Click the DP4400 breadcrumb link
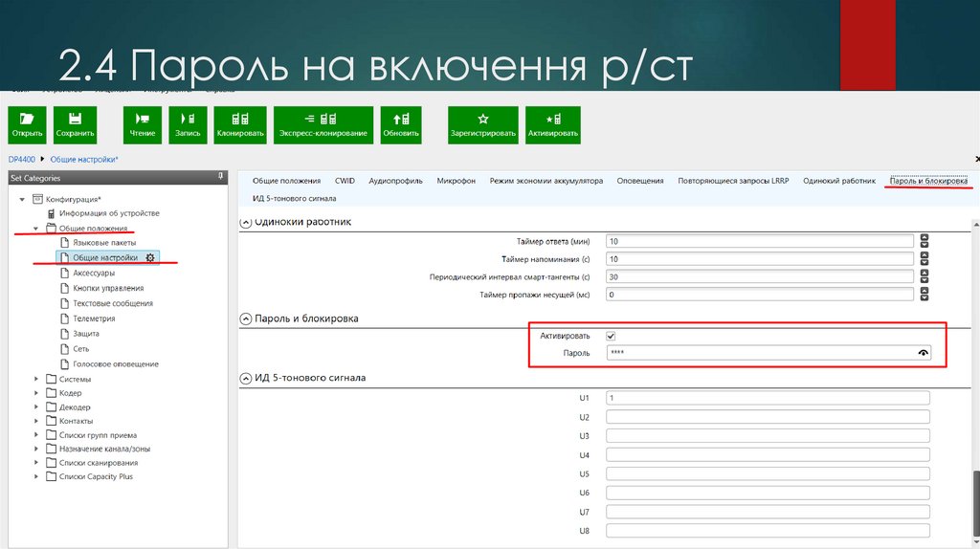This screenshot has height=549, width=980. click(22, 160)
